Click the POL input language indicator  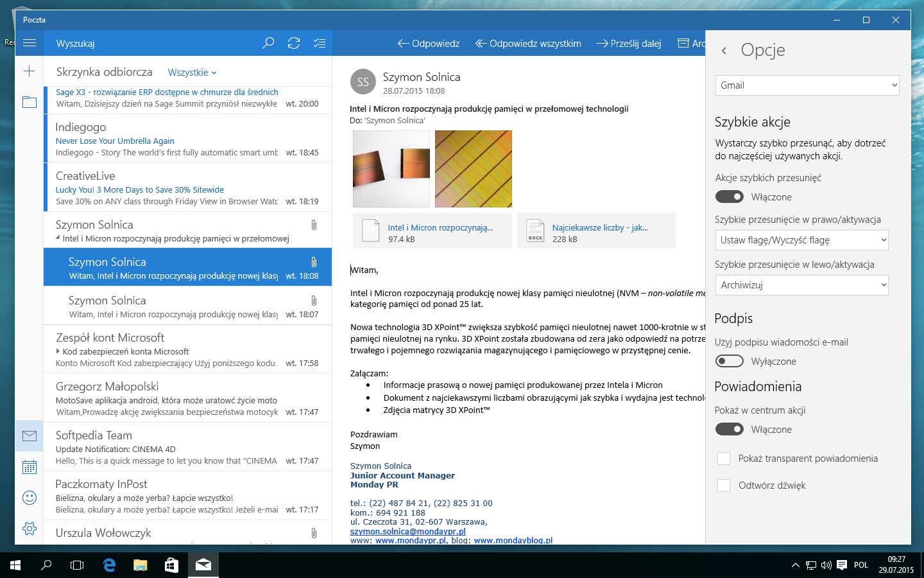tap(861, 565)
